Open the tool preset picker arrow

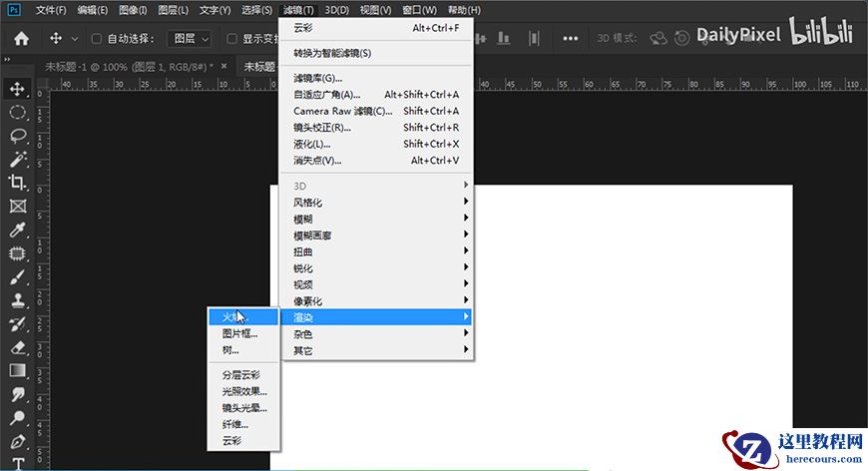(x=75, y=39)
